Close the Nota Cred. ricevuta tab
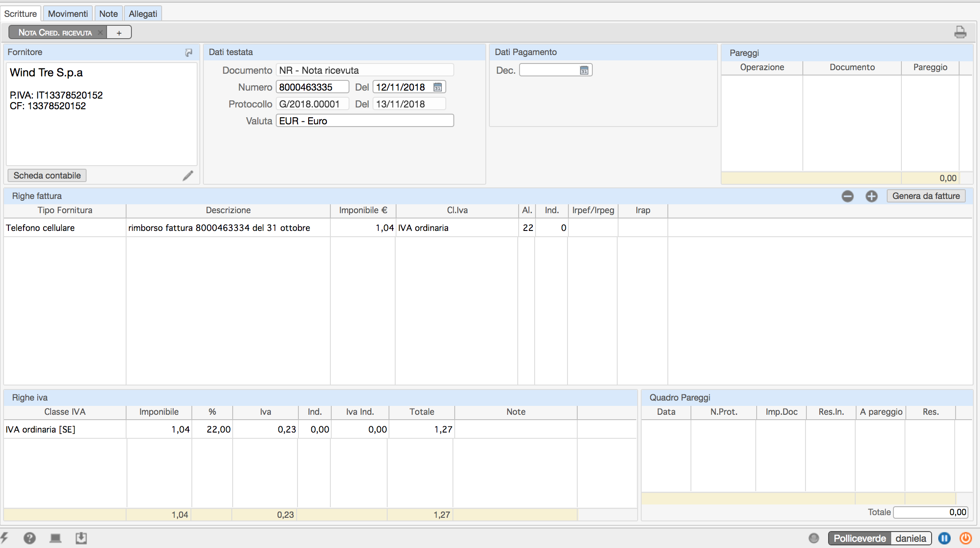This screenshot has width=980, height=548. [100, 32]
